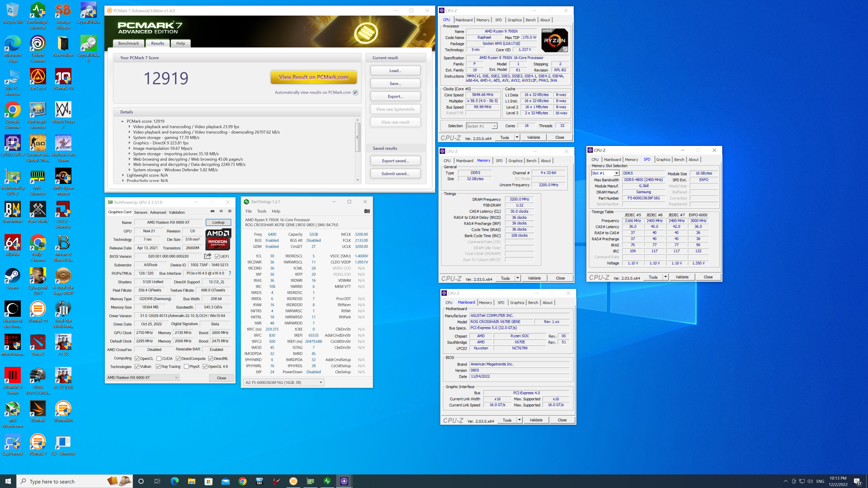Toggle DirectML checkbox in GPU-Z
The height and width of the screenshot is (488, 868).
211,359
